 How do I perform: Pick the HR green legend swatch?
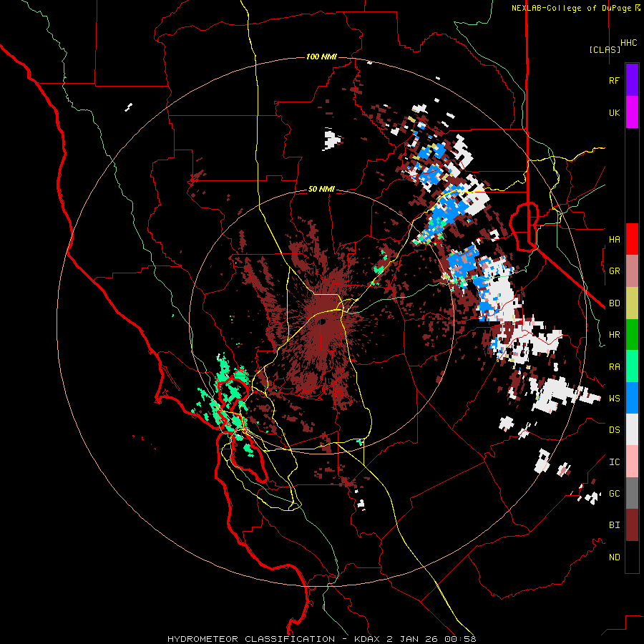tap(632, 335)
